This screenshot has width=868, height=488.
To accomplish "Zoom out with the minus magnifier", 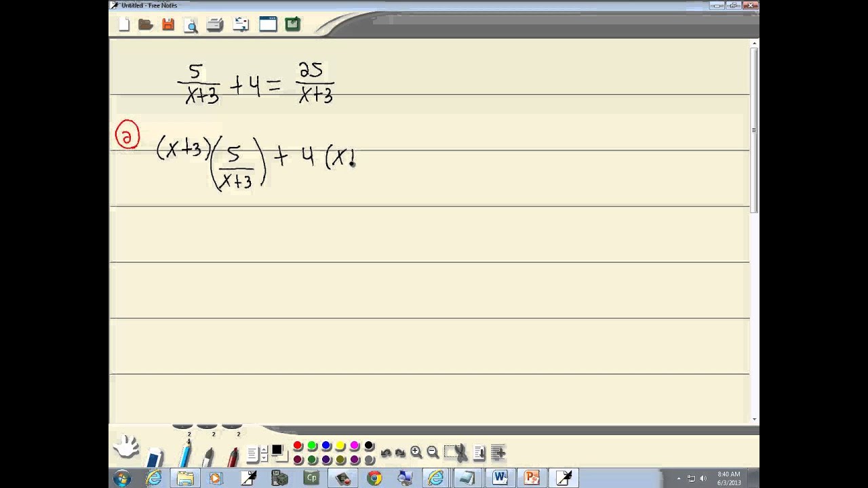I will click(433, 452).
